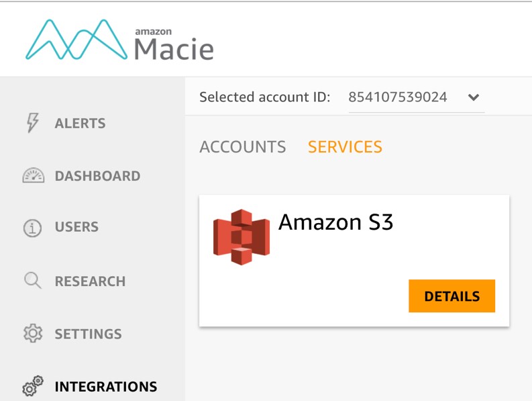
Task: Go to the Dashboard menu item
Action: (98, 176)
